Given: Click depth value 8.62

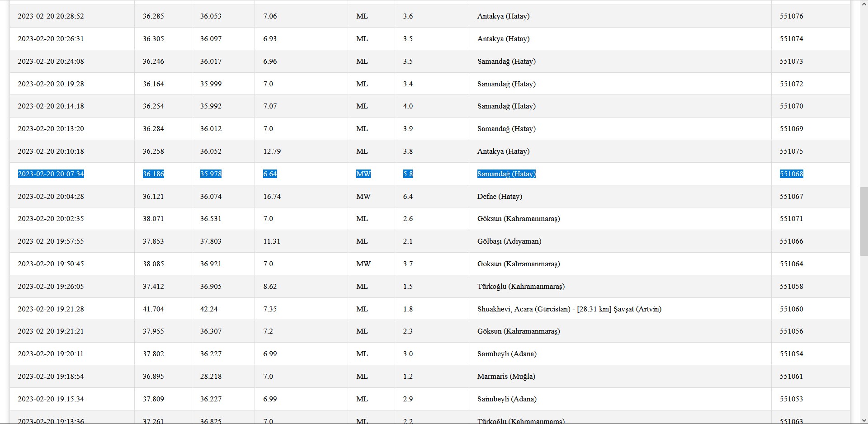Looking at the screenshot, I should (x=270, y=287).
